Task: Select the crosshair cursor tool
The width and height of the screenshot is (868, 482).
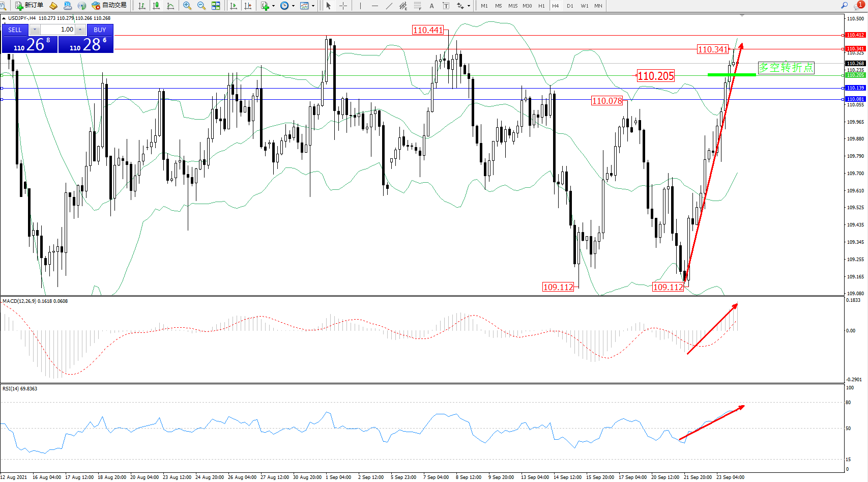Action: pos(343,6)
